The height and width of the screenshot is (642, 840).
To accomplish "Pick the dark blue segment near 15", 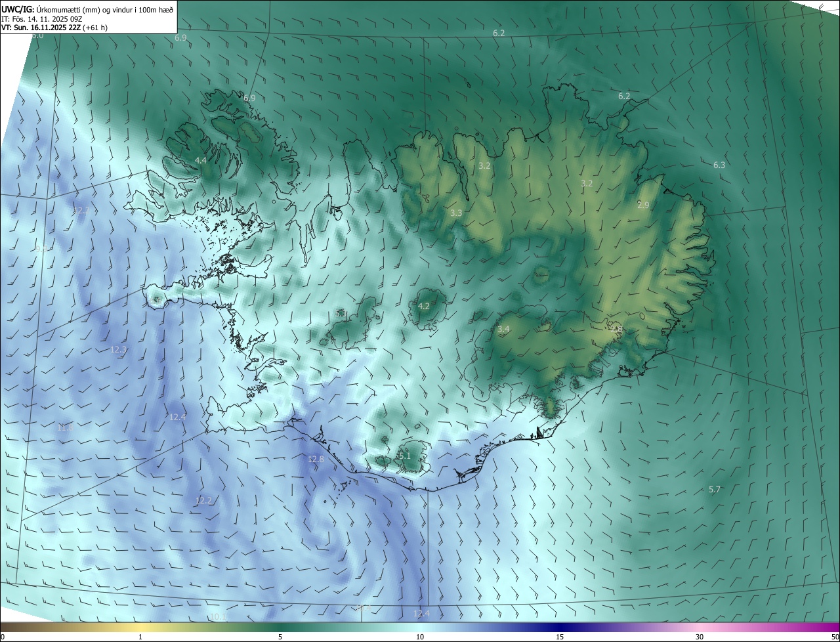I will pyautogui.click(x=560, y=627).
